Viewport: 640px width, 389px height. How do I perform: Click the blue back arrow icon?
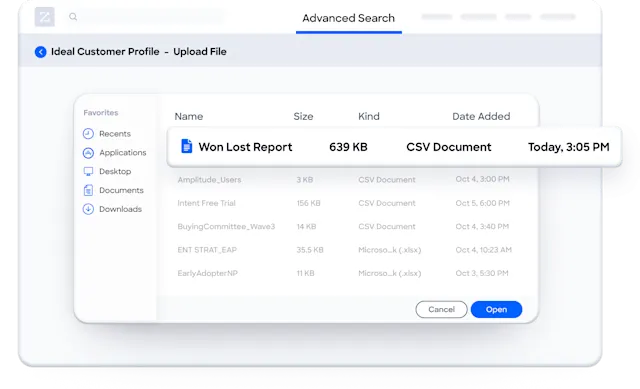pyautogui.click(x=40, y=52)
